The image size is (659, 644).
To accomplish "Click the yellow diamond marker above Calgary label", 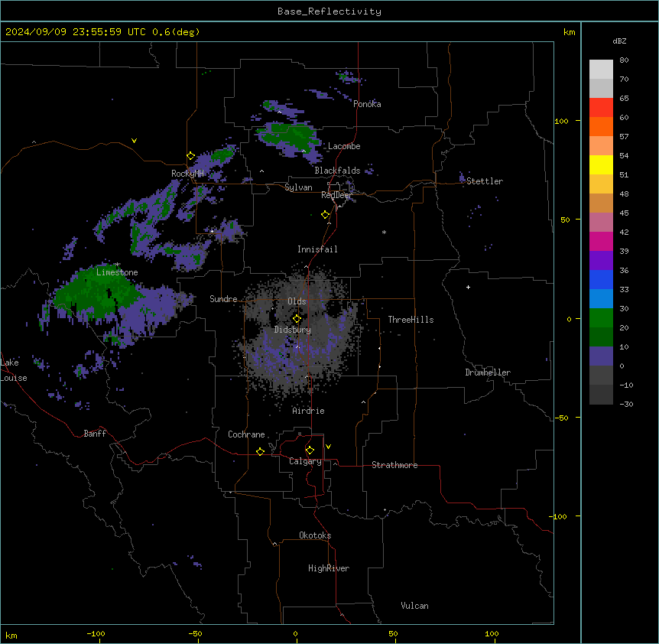I will point(310,450).
